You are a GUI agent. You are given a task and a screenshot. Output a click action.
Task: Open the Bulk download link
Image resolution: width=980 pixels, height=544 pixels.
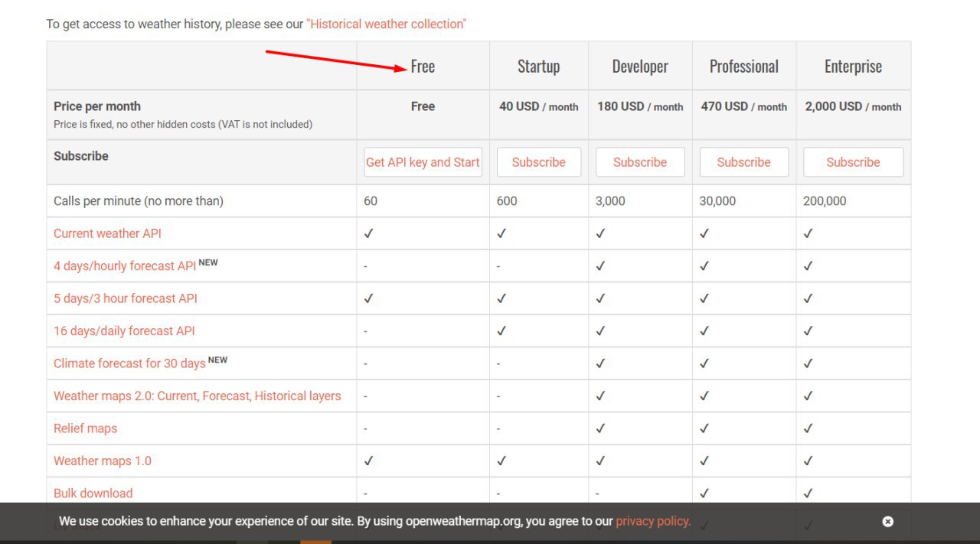pyautogui.click(x=93, y=494)
